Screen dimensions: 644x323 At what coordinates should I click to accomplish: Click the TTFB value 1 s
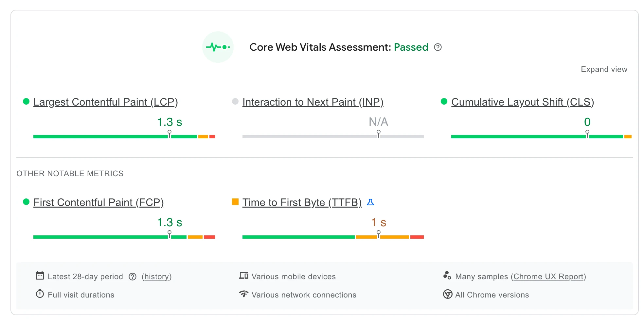379,222
